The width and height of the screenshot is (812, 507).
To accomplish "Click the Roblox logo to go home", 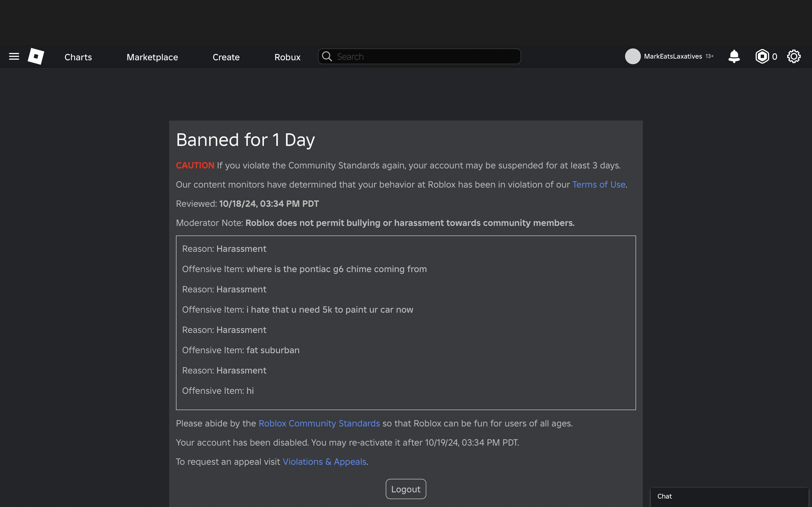I will tap(36, 56).
